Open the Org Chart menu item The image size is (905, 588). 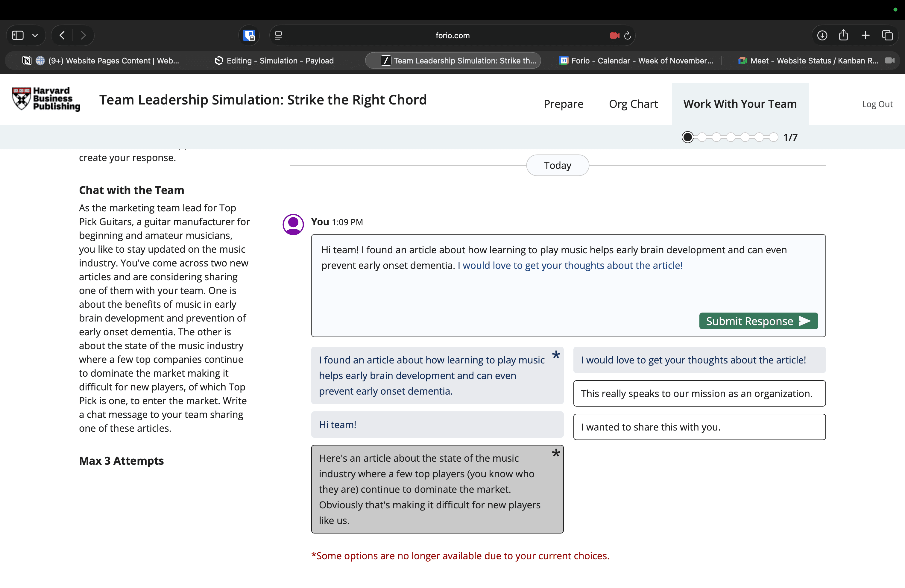633,104
